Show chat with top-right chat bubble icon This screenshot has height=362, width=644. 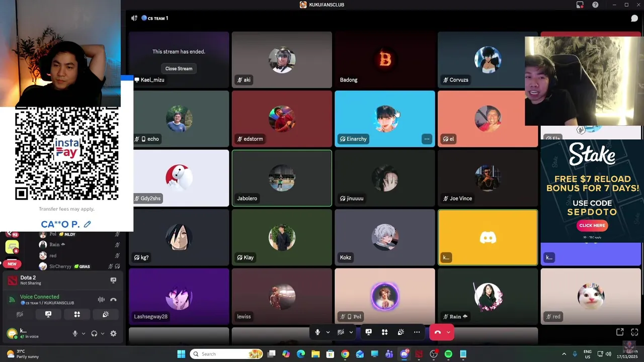634,18
